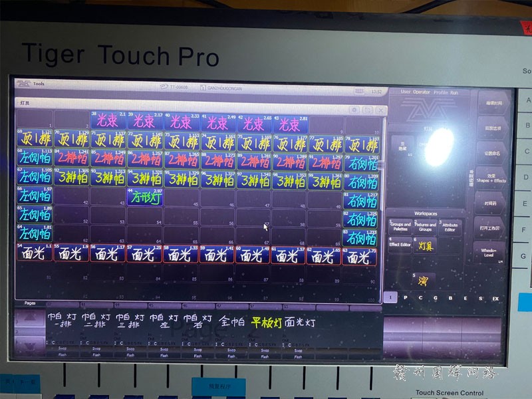Viewport: 532px width, 399px height.
Task: Flash the 全帕 playback
Action: [x=231, y=356]
